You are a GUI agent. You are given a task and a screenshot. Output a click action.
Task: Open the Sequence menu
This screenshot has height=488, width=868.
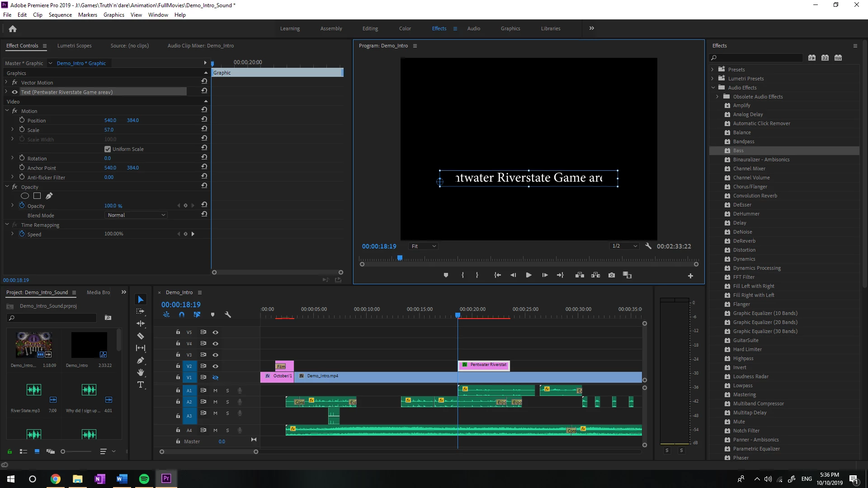(x=60, y=15)
